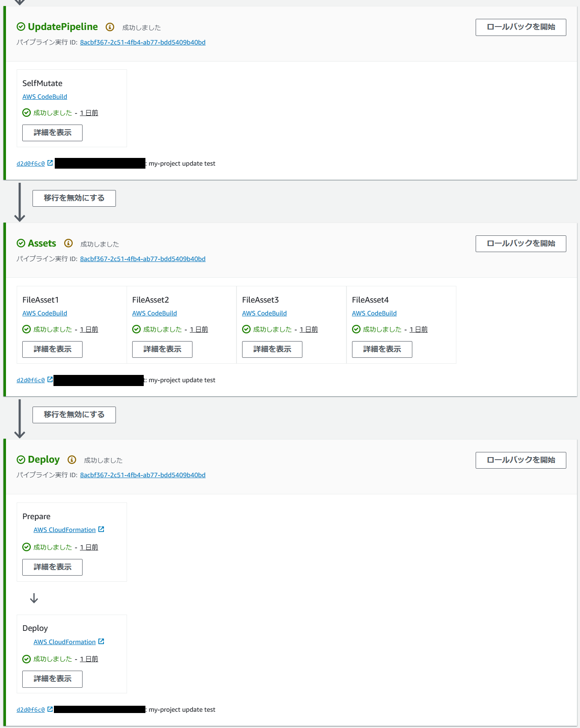Click external link icon next to AWS CloudFormation in Prepare

tap(101, 529)
